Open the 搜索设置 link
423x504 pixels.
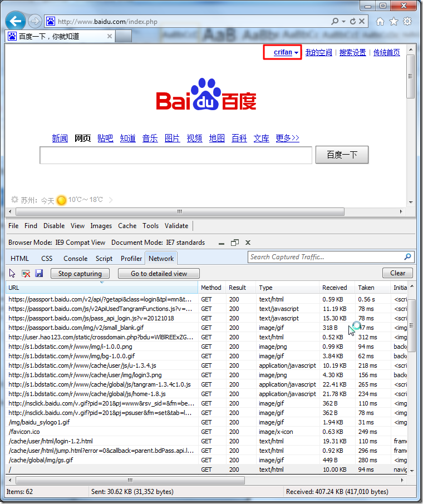pyautogui.click(x=352, y=52)
